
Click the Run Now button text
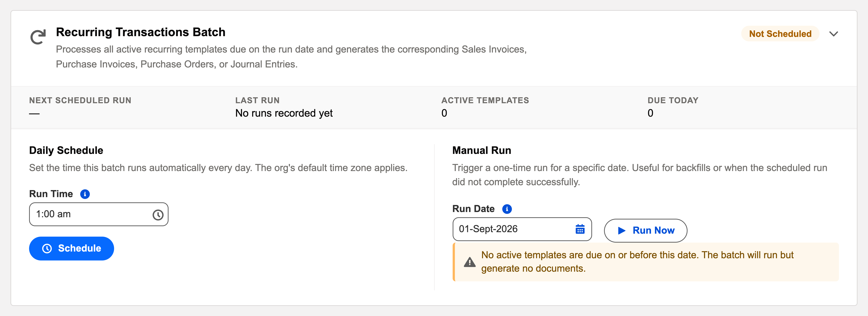[x=653, y=230]
